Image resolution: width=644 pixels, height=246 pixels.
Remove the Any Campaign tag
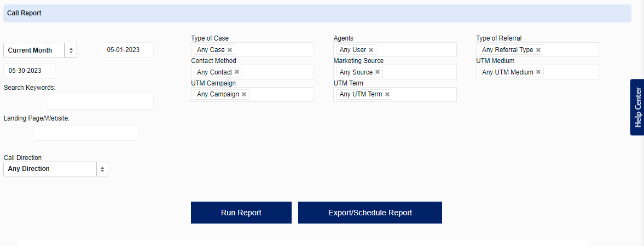point(243,94)
